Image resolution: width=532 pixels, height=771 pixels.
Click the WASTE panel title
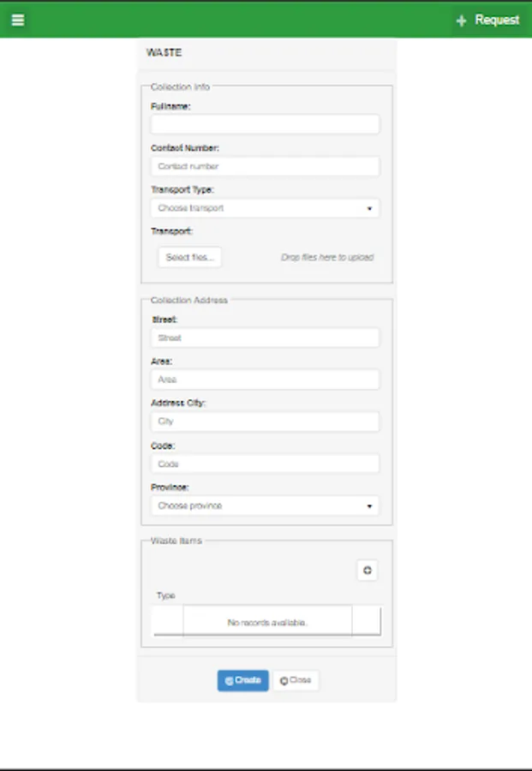pos(164,52)
